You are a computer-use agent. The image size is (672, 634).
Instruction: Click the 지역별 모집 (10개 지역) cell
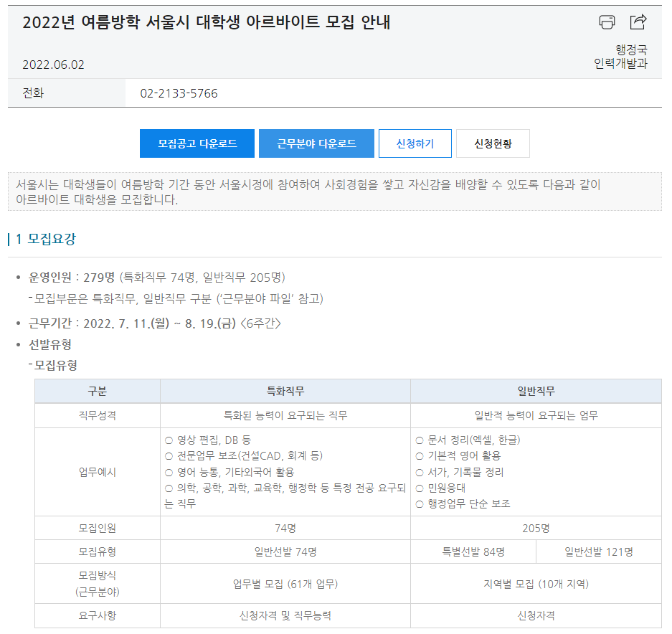536,584
